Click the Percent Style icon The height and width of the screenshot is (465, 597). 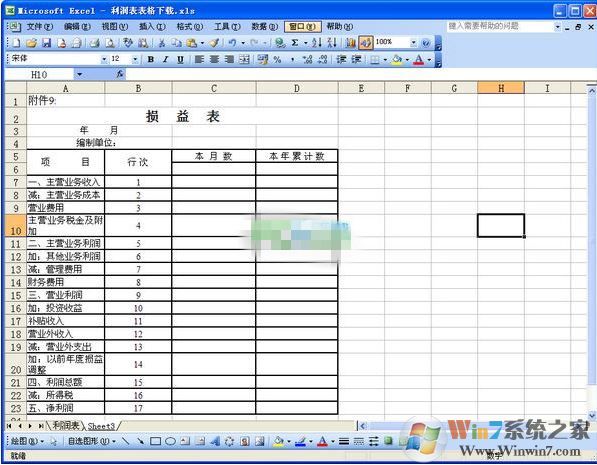[277, 59]
